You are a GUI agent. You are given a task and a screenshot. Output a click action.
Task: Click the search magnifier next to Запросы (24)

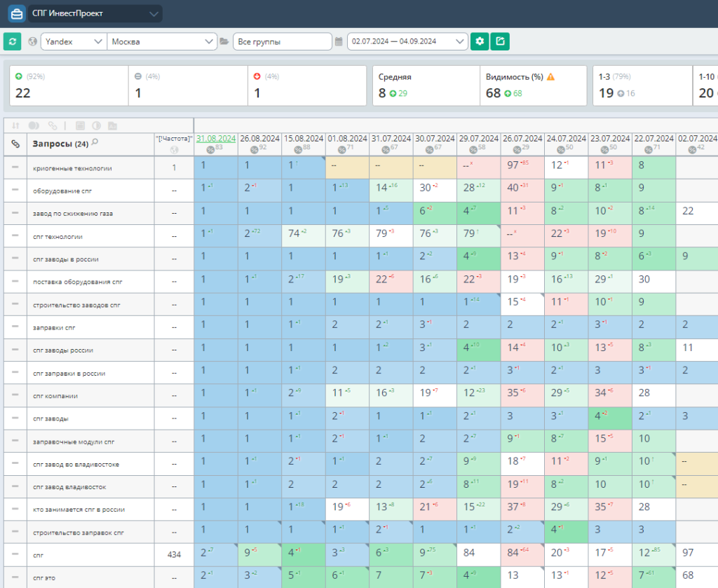95,142
